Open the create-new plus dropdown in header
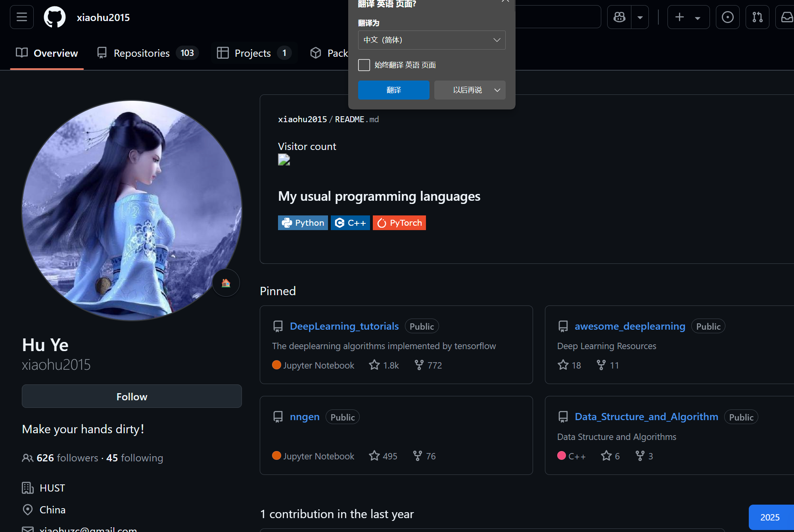This screenshot has height=532, width=794. (698, 17)
